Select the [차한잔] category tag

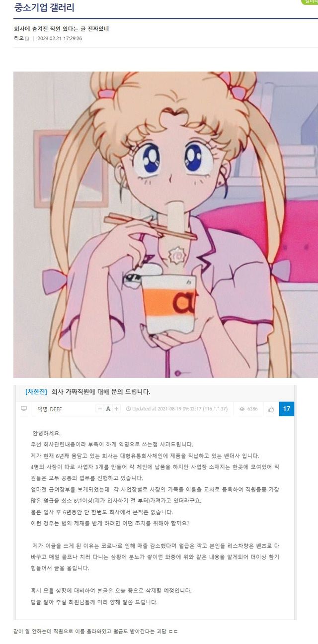[x=36, y=392]
